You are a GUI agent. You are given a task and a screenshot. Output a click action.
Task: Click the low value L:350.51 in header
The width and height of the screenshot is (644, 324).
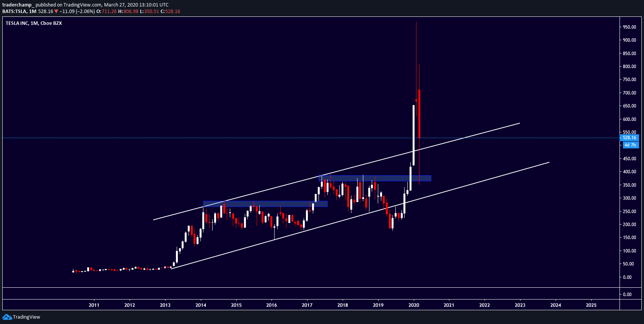[149, 11]
